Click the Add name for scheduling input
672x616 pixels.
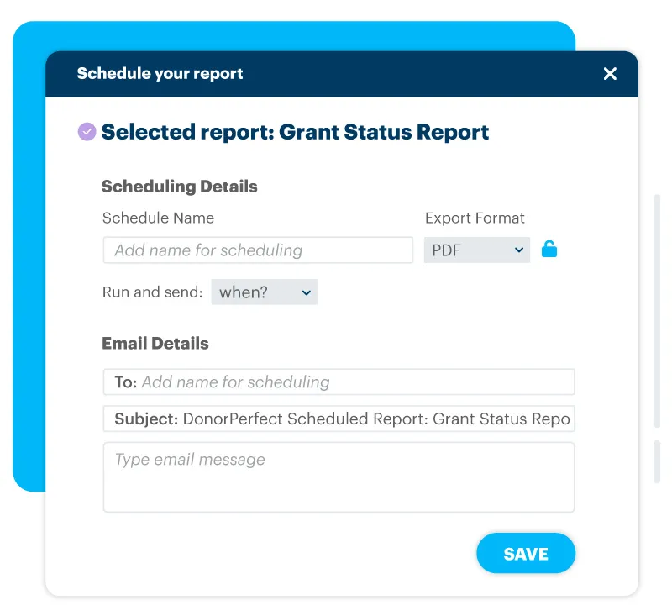257,250
